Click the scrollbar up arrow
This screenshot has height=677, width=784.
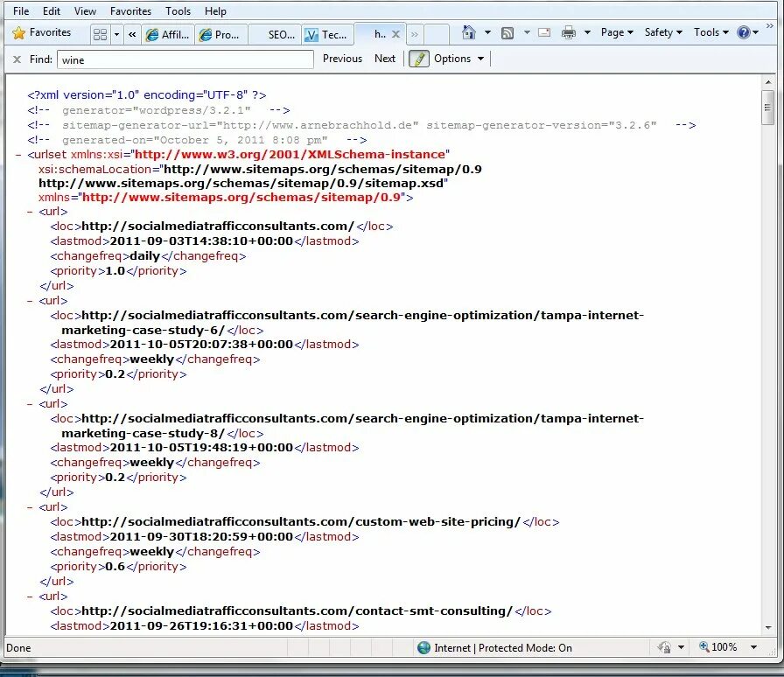(768, 82)
